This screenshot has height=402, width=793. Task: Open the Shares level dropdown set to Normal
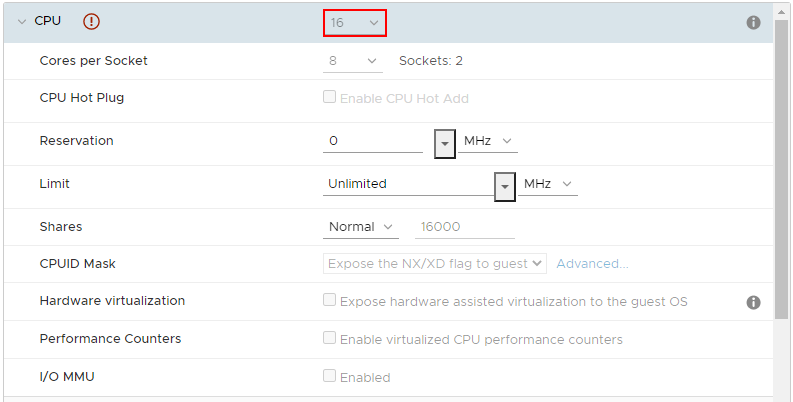click(x=361, y=227)
